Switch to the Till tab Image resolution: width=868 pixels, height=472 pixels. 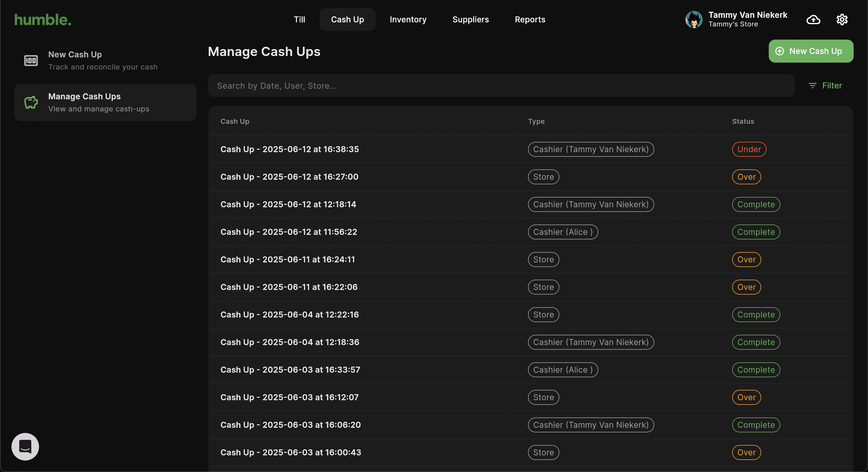pyautogui.click(x=299, y=20)
